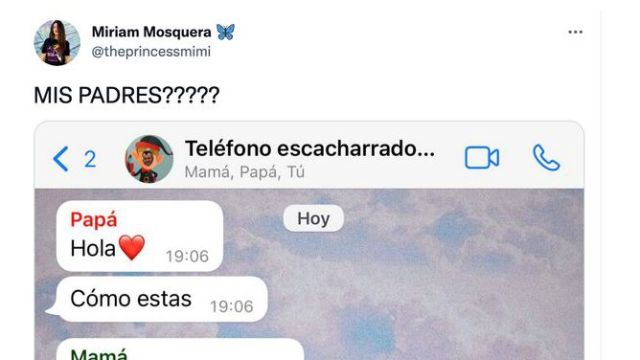640x360 pixels.
Task: Go back using the blue chevron arrow
Action: [61, 159]
